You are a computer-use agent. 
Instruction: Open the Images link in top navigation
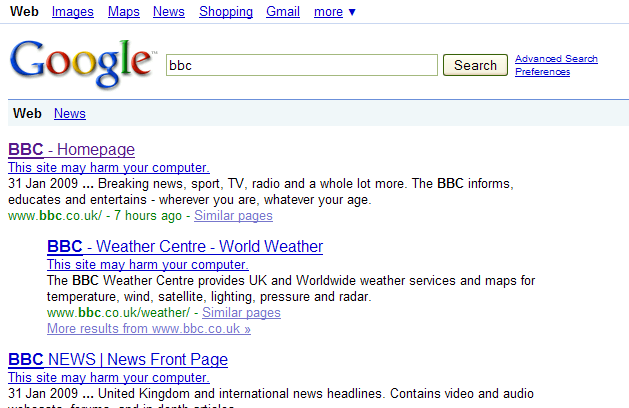[73, 12]
